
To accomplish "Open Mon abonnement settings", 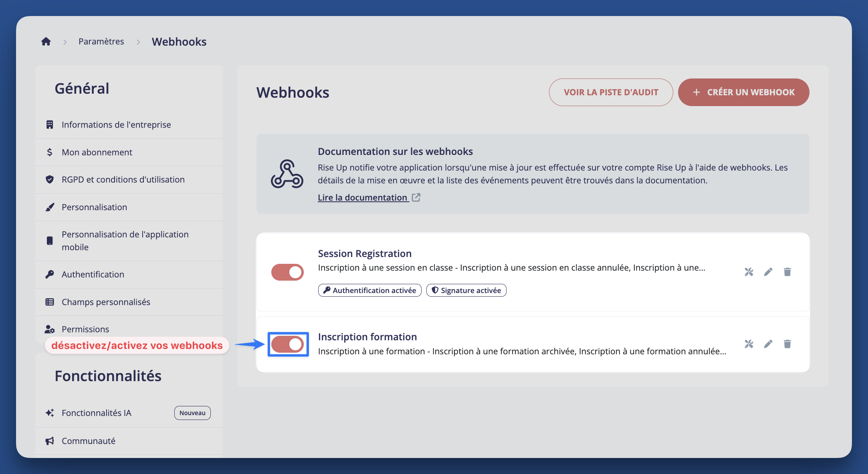I will [x=97, y=152].
